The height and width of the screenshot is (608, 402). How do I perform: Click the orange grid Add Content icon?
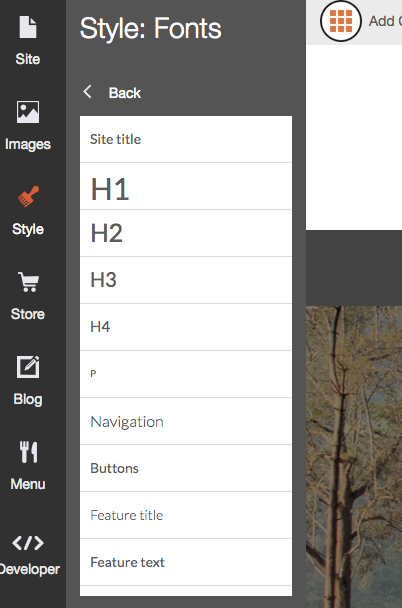[x=341, y=21]
